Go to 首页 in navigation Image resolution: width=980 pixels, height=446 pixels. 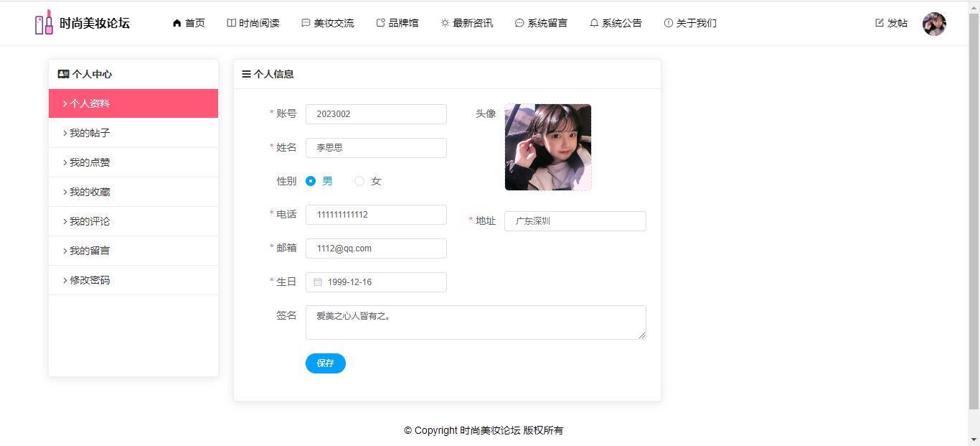pos(189,23)
